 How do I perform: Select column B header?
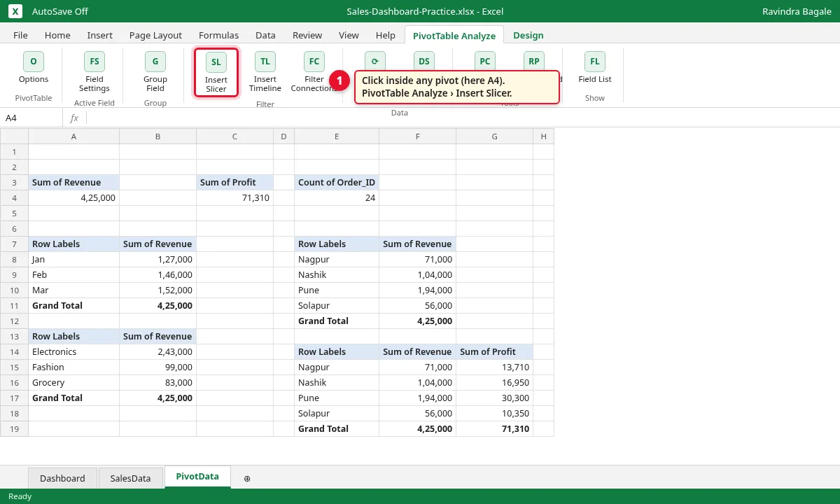[x=158, y=136]
